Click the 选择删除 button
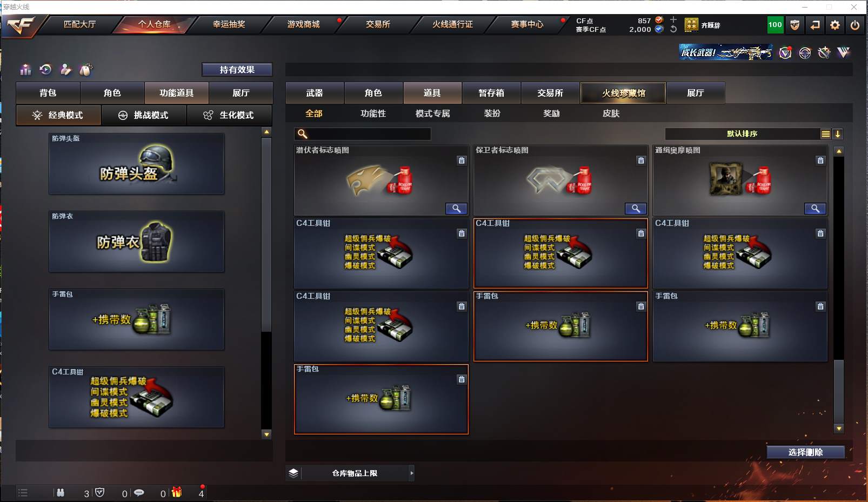868x502 pixels. [x=805, y=452]
